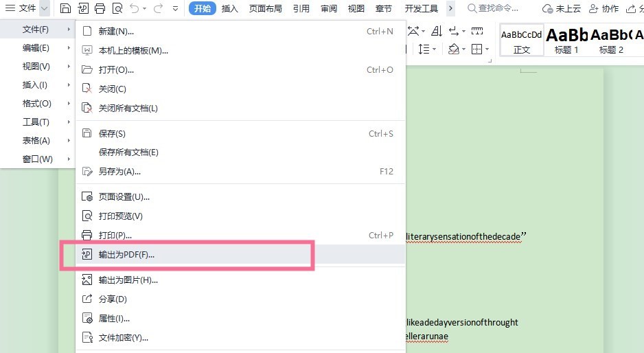
Task: Select 编辑(E) submenu entry
Action: [37, 48]
